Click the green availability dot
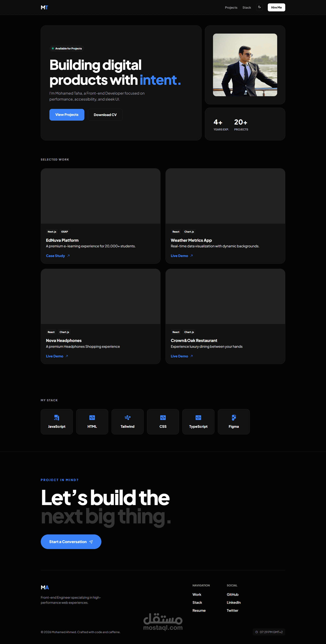 click(53, 49)
